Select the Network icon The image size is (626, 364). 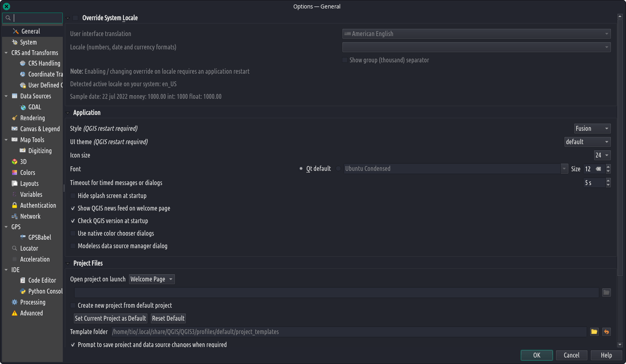[x=15, y=216]
